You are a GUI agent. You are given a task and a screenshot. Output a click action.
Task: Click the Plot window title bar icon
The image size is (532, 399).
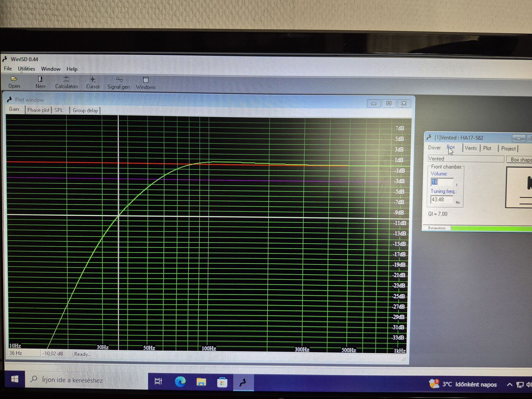(x=9, y=100)
